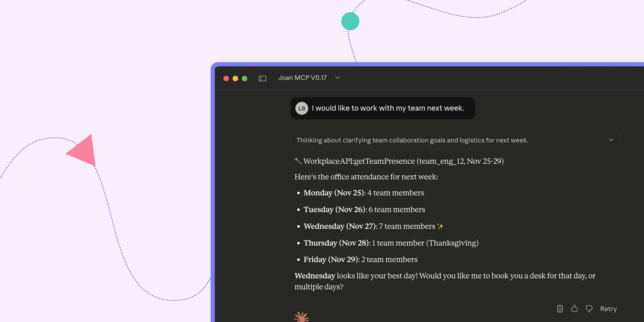Give the response a thumbs down
This screenshot has height=322, width=644.
click(x=589, y=308)
